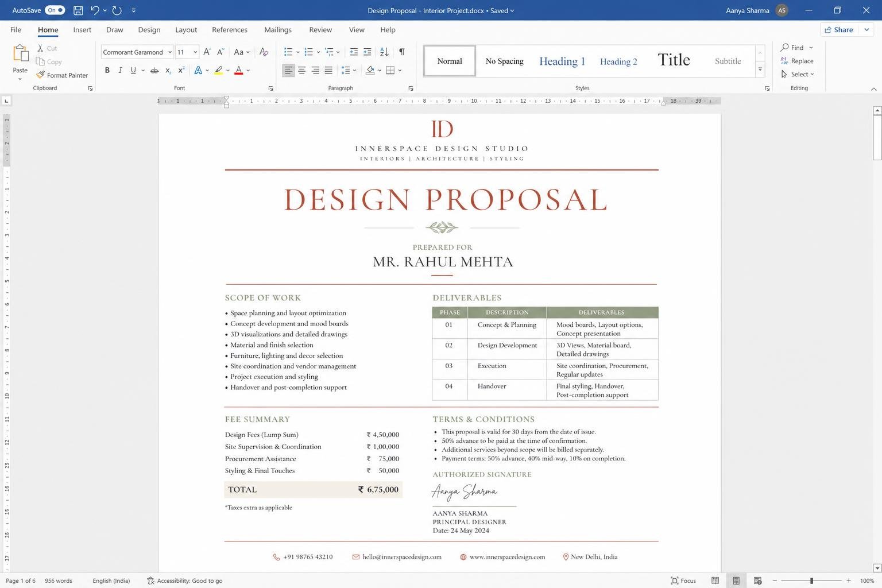Center align the paragraph
This screenshot has width=882, height=588.
(x=301, y=70)
